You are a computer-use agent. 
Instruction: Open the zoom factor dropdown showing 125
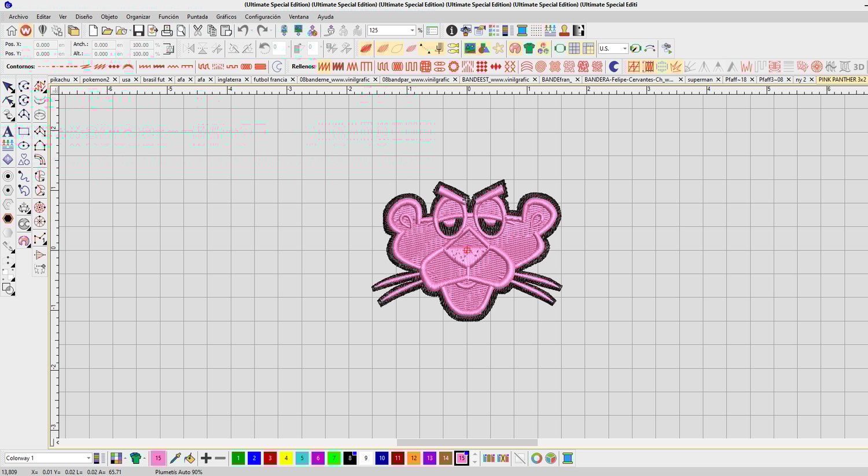tap(412, 31)
